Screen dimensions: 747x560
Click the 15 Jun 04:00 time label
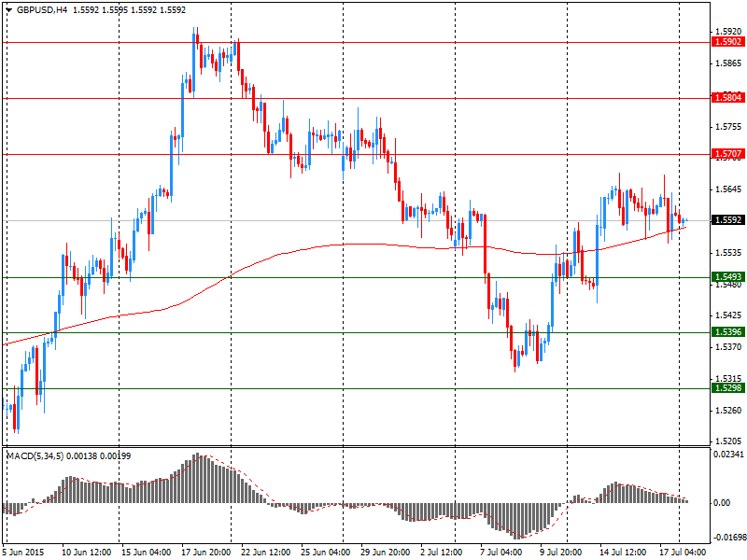pos(147,553)
